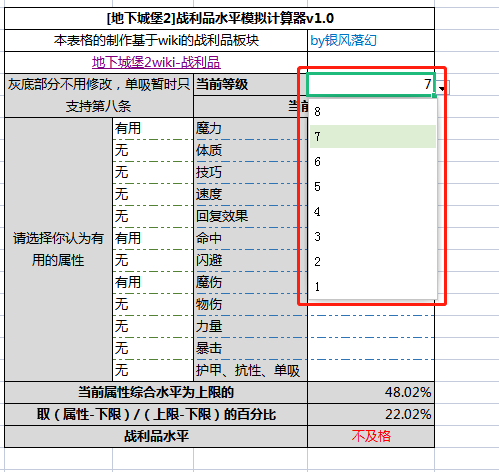Click the 有用 cell next to 命中
499x472 pixels.
(153, 238)
